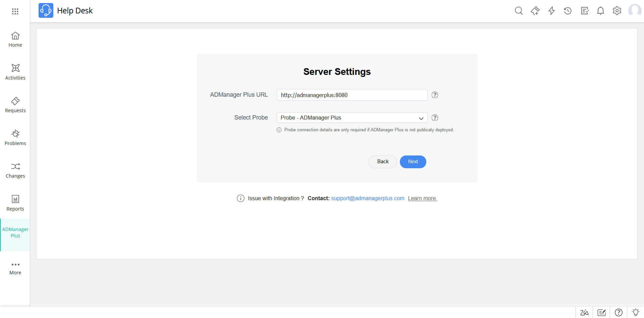Open quick actions lightning bolt icon

551,11
